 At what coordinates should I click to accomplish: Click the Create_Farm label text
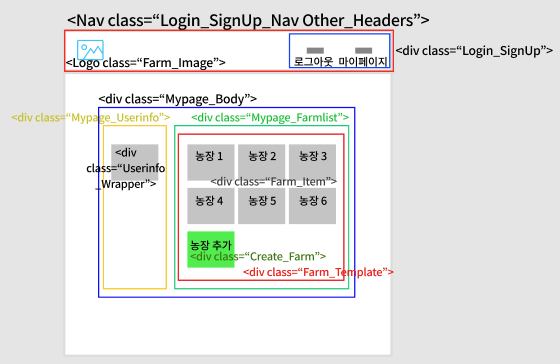[x=258, y=256]
